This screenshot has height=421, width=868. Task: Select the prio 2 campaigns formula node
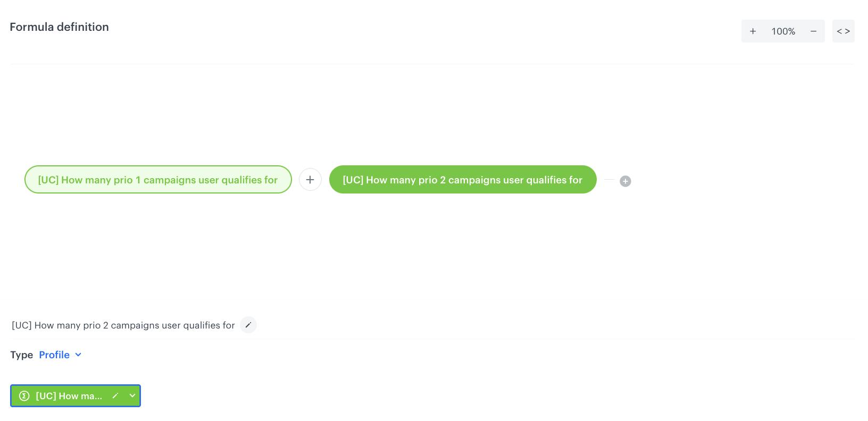pyautogui.click(x=462, y=180)
